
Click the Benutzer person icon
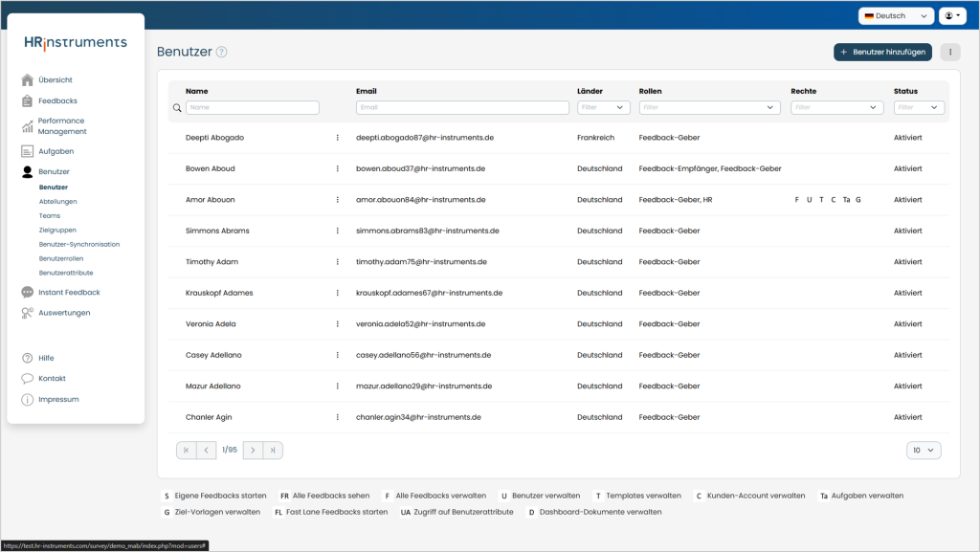click(x=27, y=171)
